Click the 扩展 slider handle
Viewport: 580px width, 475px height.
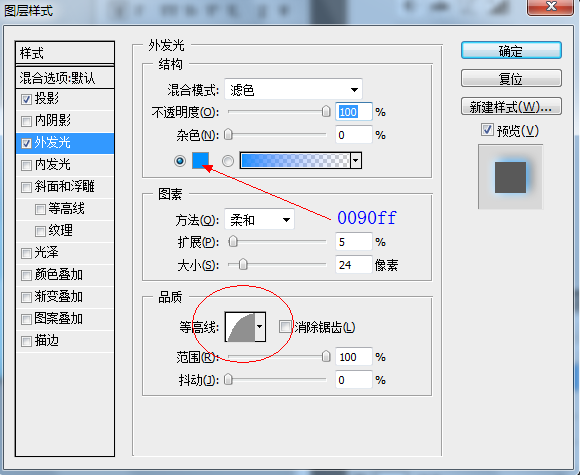233,242
